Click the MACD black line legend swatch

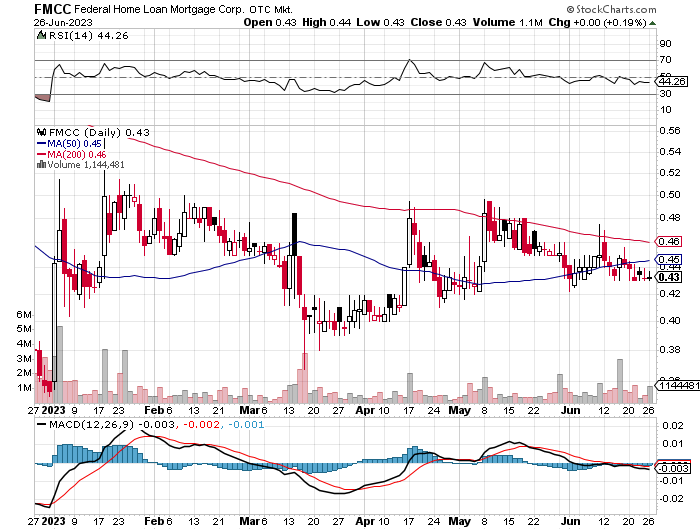pyautogui.click(x=41, y=424)
